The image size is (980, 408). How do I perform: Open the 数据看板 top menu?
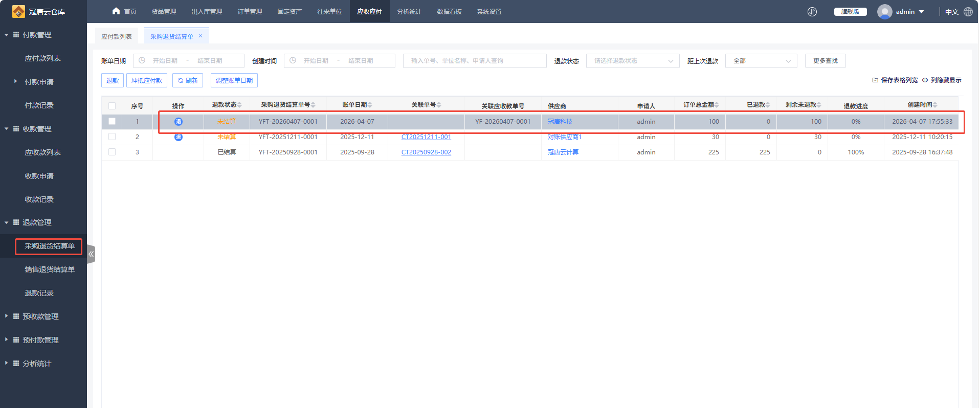(449, 12)
